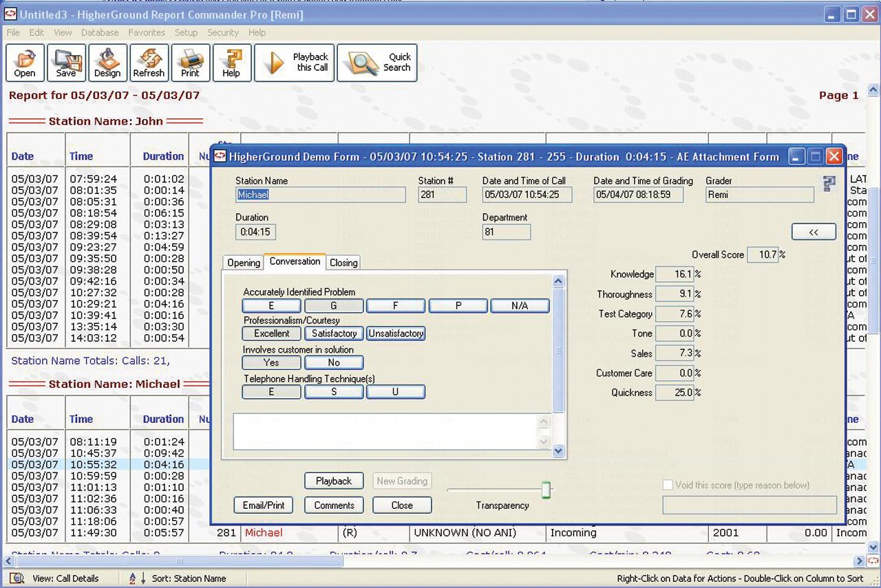Screen dimensions: 881x588
Task: Click the View Call Details status bar icon
Action: click(x=18, y=578)
